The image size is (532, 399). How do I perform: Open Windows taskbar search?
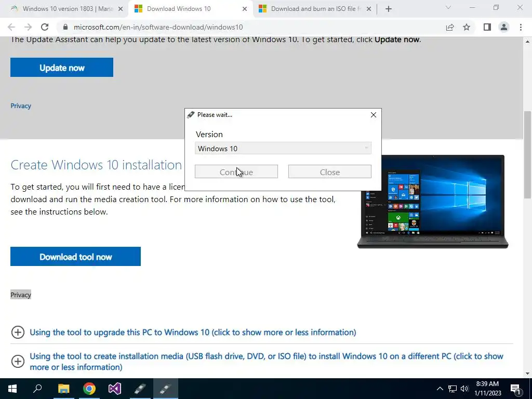pos(37,389)
